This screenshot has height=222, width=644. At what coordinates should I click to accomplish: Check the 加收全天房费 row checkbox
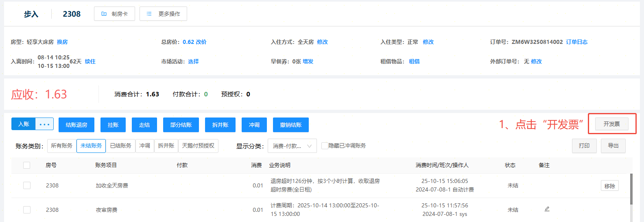click(x=27, y=185)
